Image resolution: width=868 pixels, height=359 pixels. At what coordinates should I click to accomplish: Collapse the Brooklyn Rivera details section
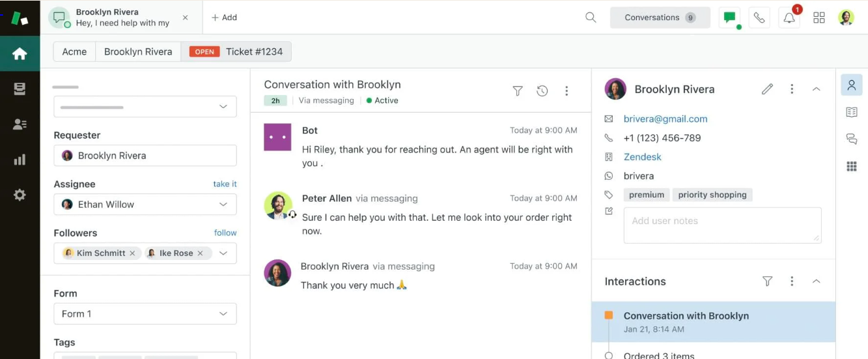point(816,89)
